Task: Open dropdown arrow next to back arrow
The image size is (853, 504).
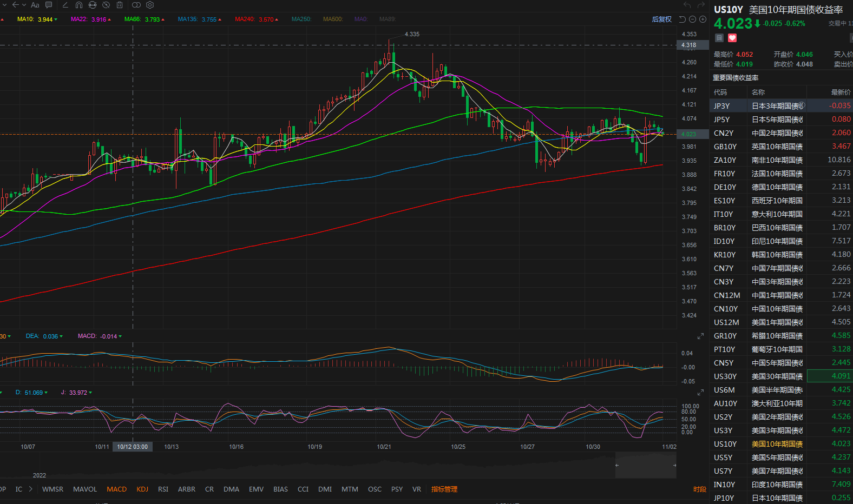Action: (x=24, y=5)
